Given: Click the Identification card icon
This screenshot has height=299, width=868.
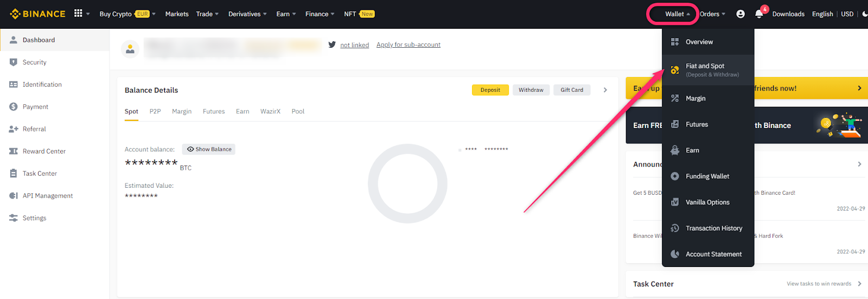Looking at the screenshot, I should [14, 85].
